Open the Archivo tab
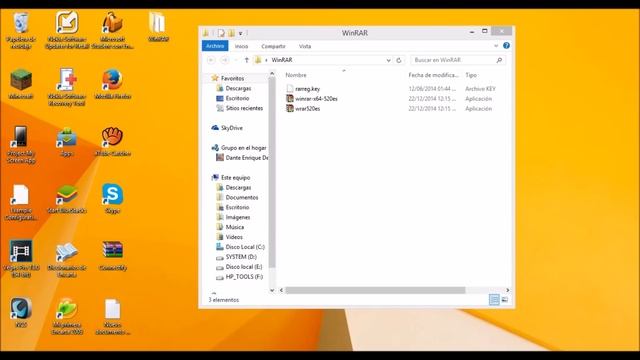This screenshot has width=640, height=360. tap(215, 46)
